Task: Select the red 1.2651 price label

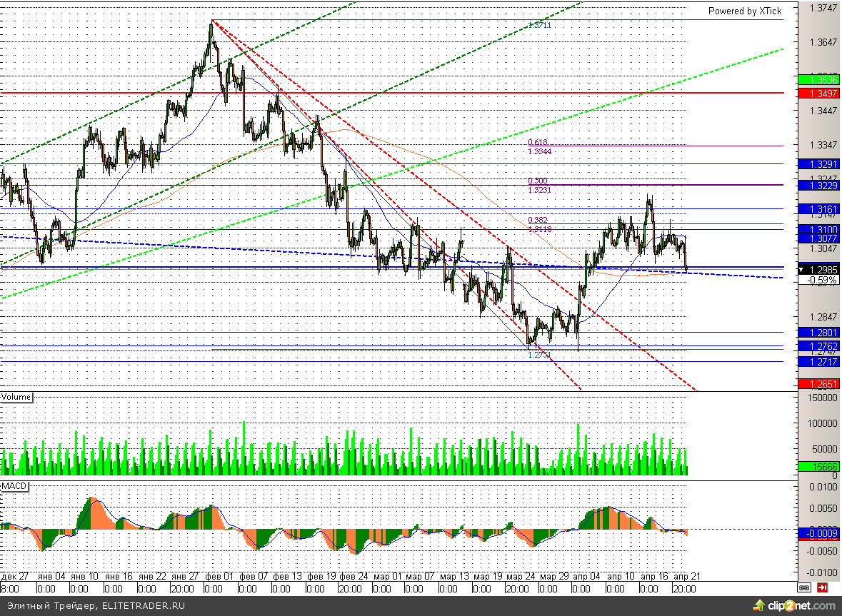Action: (x=819, y=384)
